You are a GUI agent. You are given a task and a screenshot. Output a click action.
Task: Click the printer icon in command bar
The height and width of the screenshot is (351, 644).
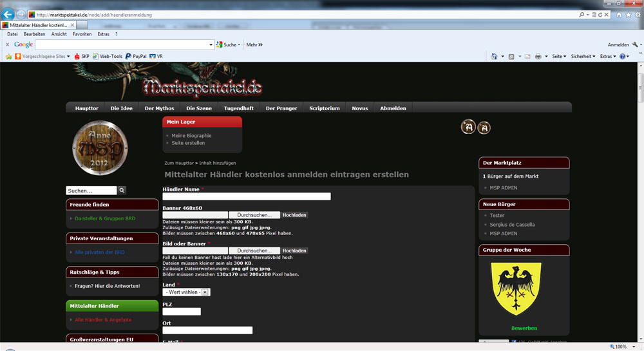[538, 56]
